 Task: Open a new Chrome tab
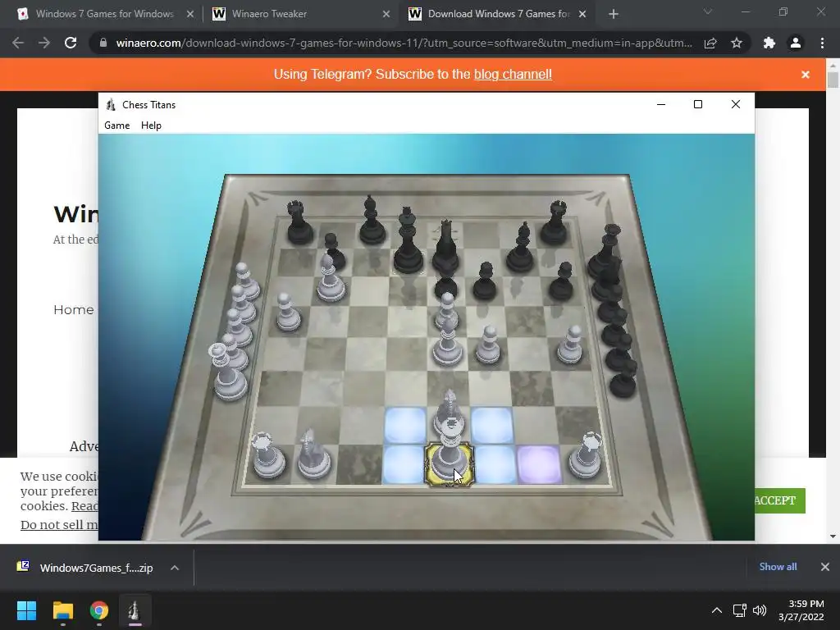[x=614, y=15]
